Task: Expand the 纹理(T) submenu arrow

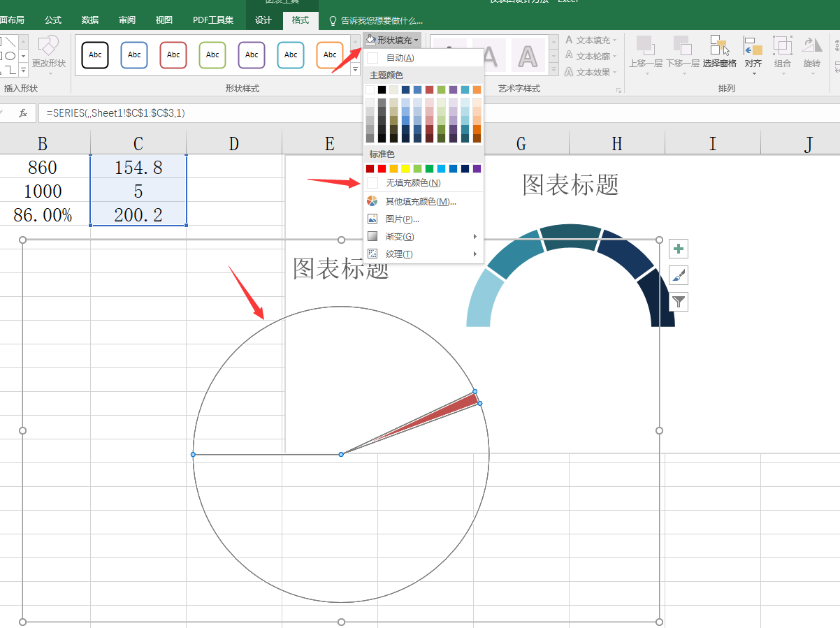Action: click(x=475, y=254)
